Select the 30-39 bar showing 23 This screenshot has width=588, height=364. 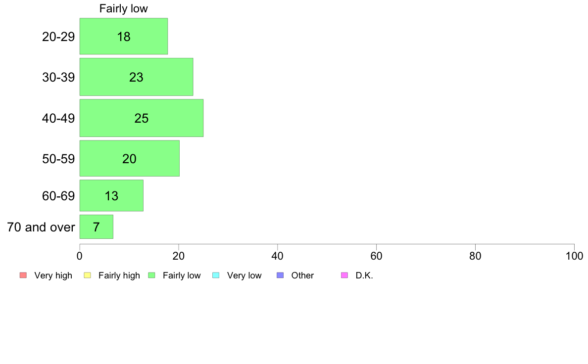137,77
